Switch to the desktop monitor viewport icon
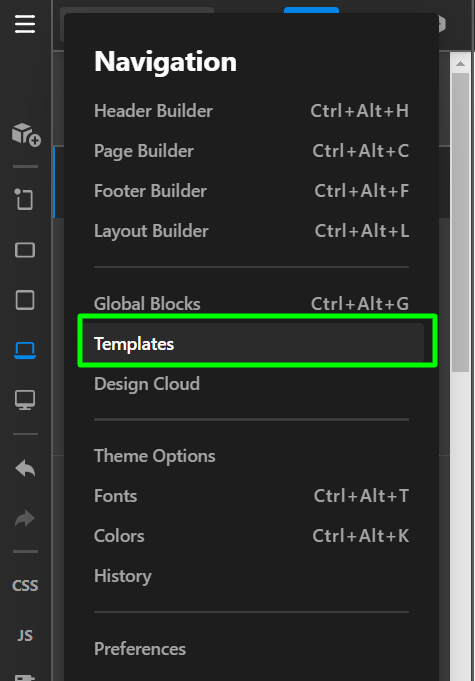Viewport: 475px width, 681px height. 25,400
